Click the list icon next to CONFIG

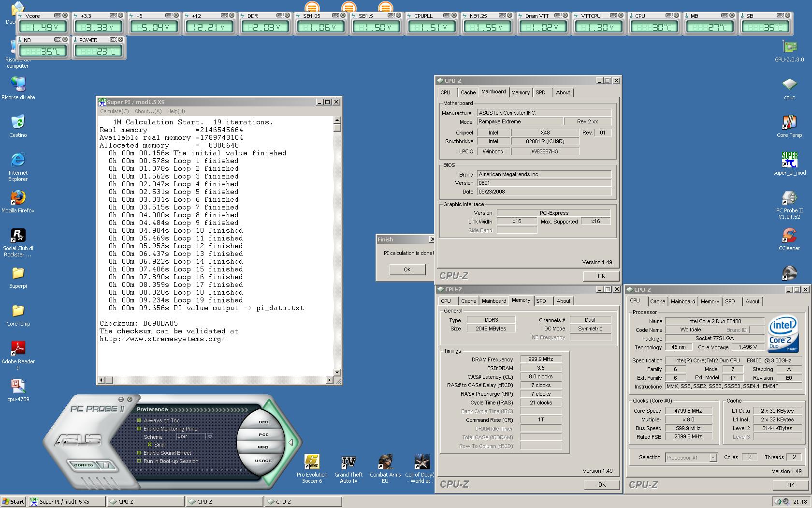tap(106, 465)
